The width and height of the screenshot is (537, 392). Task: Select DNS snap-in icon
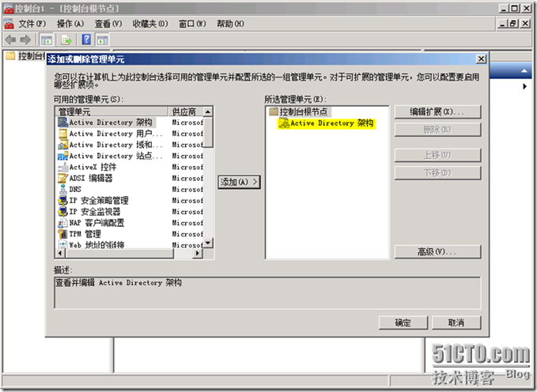(63, 190)
